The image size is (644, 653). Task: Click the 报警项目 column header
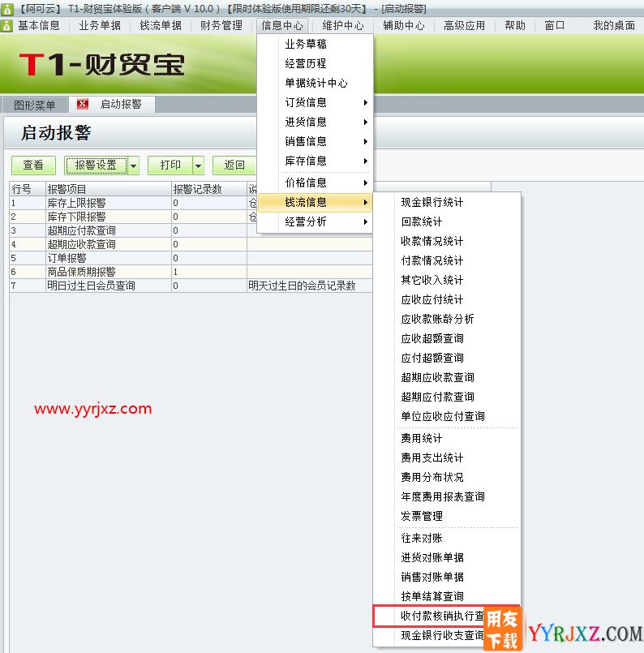[108, 189]
